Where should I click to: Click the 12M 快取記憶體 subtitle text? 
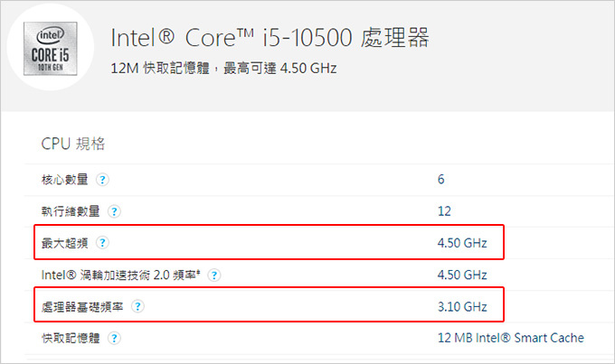pos(223,68)
